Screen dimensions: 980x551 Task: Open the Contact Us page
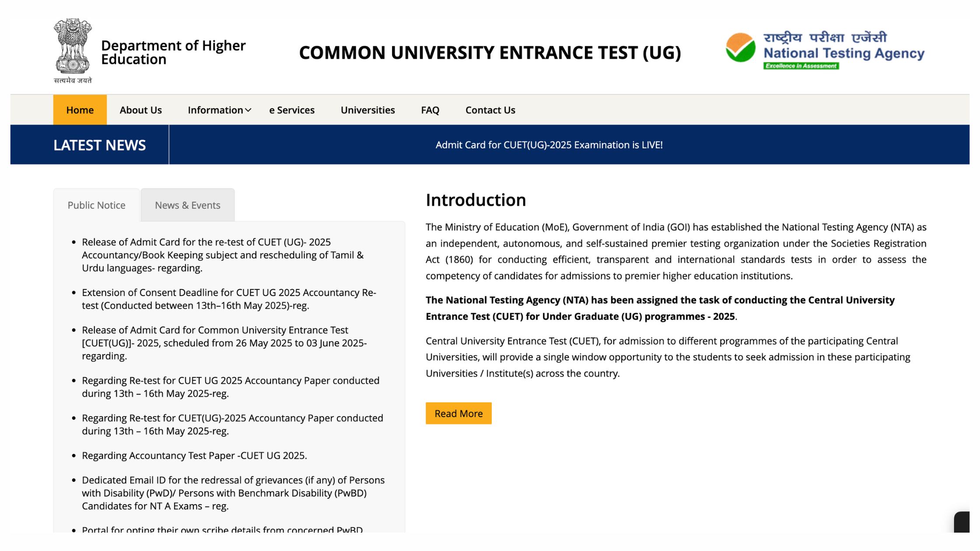point(490,110)
